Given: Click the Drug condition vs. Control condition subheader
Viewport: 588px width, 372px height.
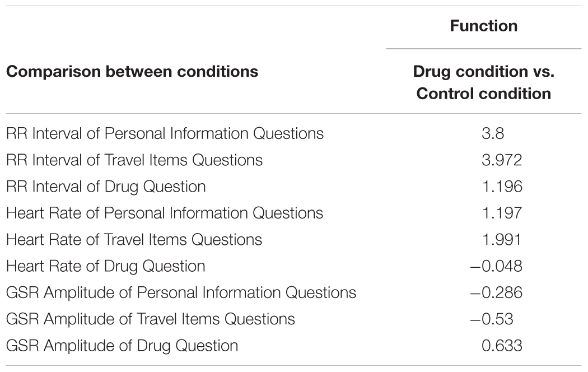Looking at the screenshot, I should 483,82.
